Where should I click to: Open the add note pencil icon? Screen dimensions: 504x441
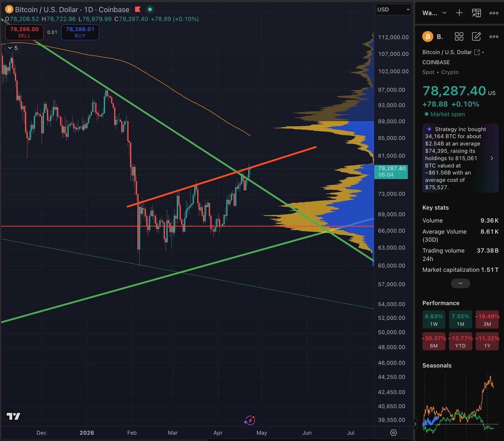pyautogui.click(x=476, y=37)
